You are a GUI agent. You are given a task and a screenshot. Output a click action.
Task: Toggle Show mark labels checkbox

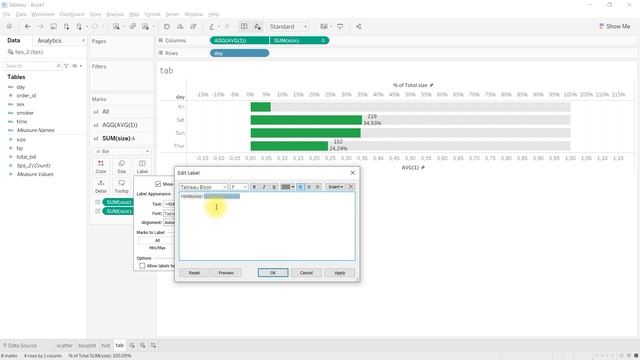coord(158,184)
